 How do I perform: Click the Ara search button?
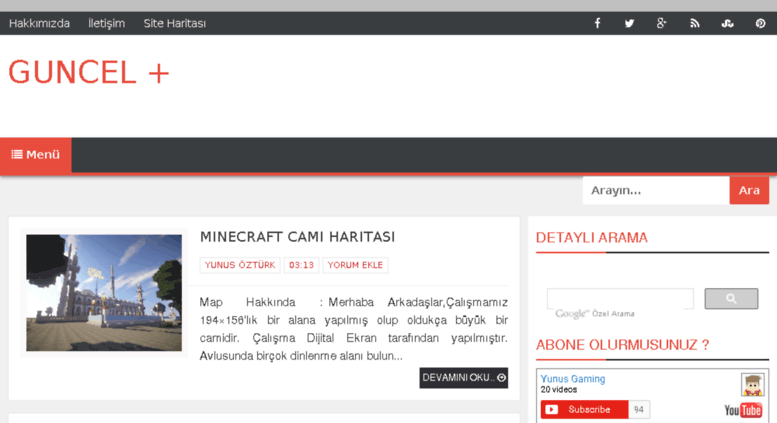749,190
